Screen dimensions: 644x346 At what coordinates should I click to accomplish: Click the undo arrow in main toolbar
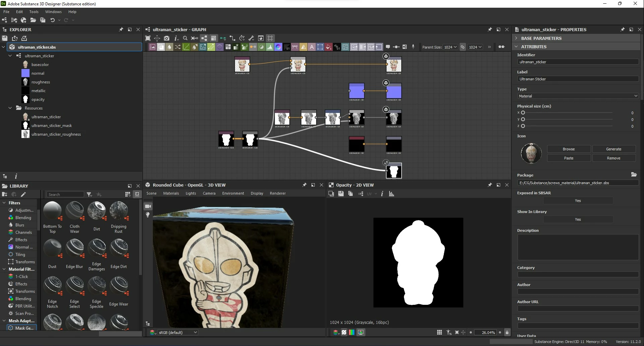tap(52, 20)
